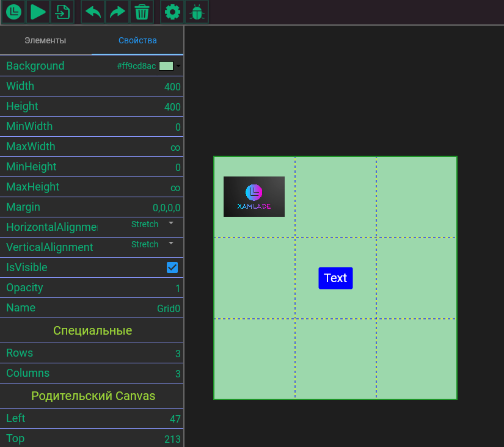The image size is (504, 447).
Task: Edit the MinHeight value
Action: (x=178, y=167)
